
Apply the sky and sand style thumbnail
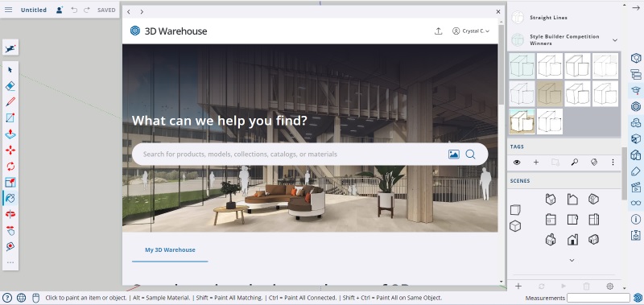tap(522, 122)
